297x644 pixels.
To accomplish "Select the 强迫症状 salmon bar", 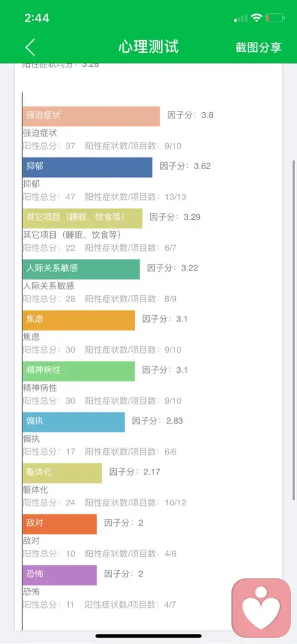I will tap(92, 116).
